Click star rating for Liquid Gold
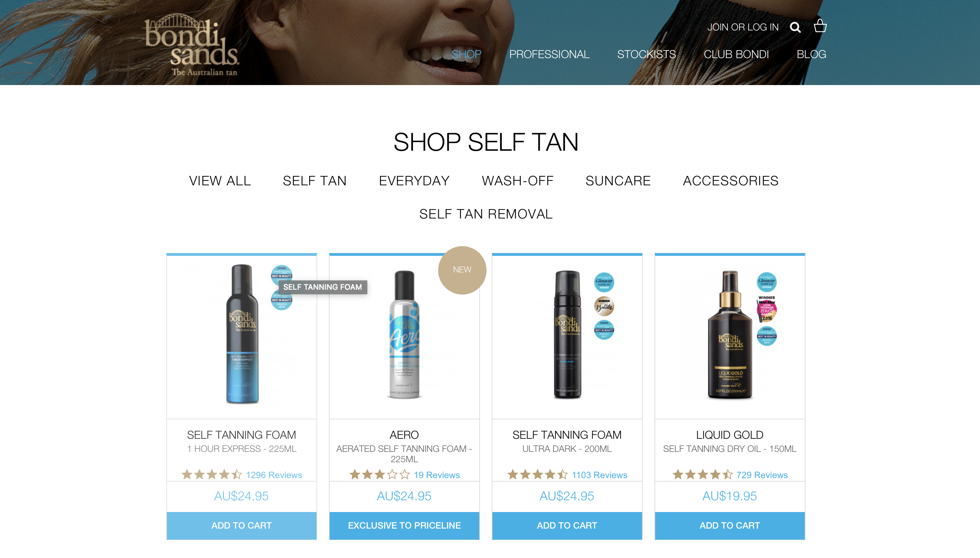 click(703, 475)
